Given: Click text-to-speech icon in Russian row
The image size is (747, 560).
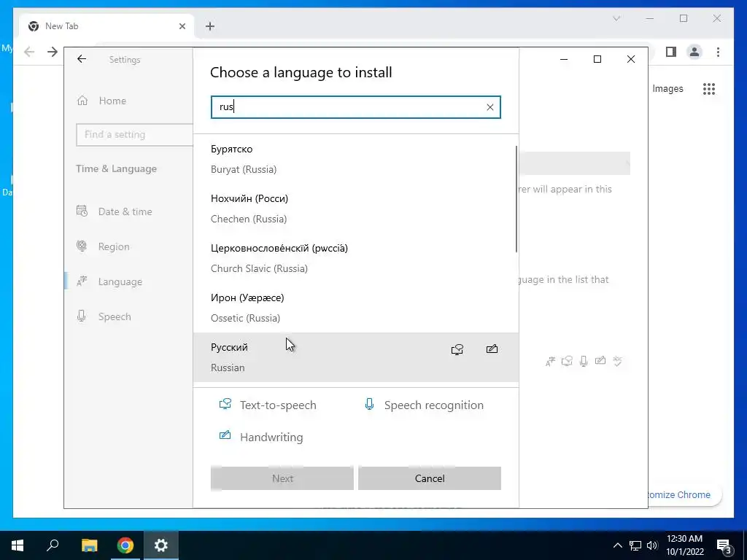Looking at the screenshot, I should pyautogui.click(x=457, y=349).
